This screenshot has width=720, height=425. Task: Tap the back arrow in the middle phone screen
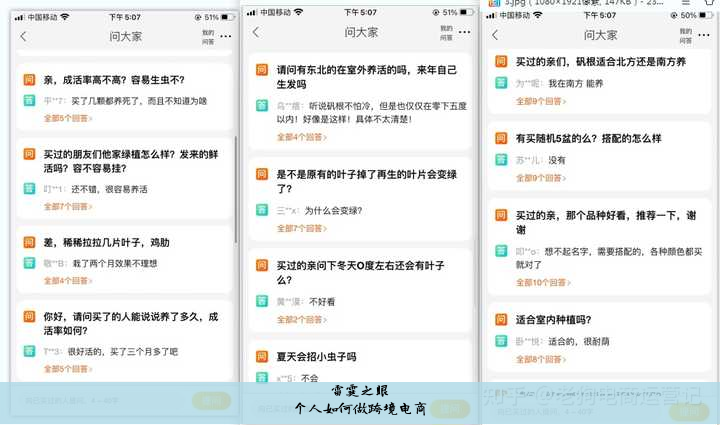(x=256, y=32)
